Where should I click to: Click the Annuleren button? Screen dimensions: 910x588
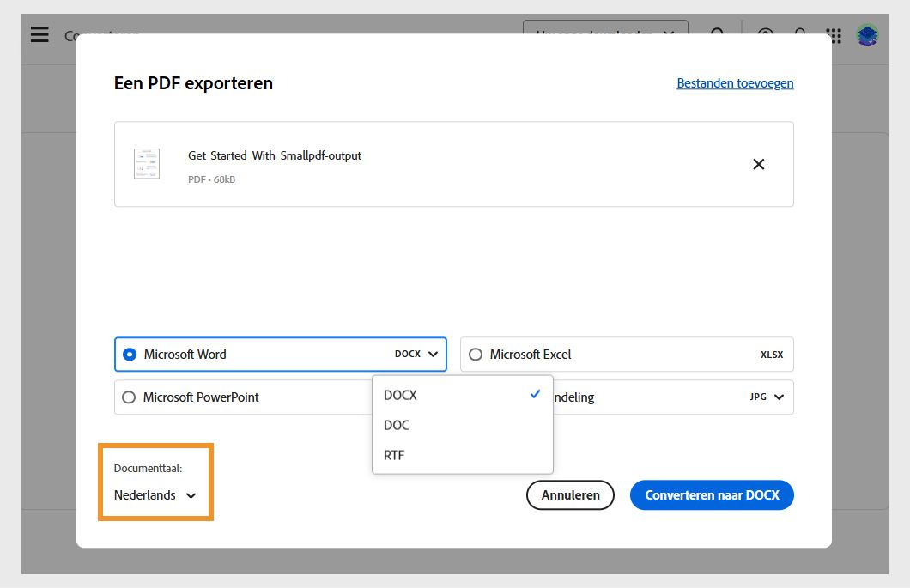(570, 494)
